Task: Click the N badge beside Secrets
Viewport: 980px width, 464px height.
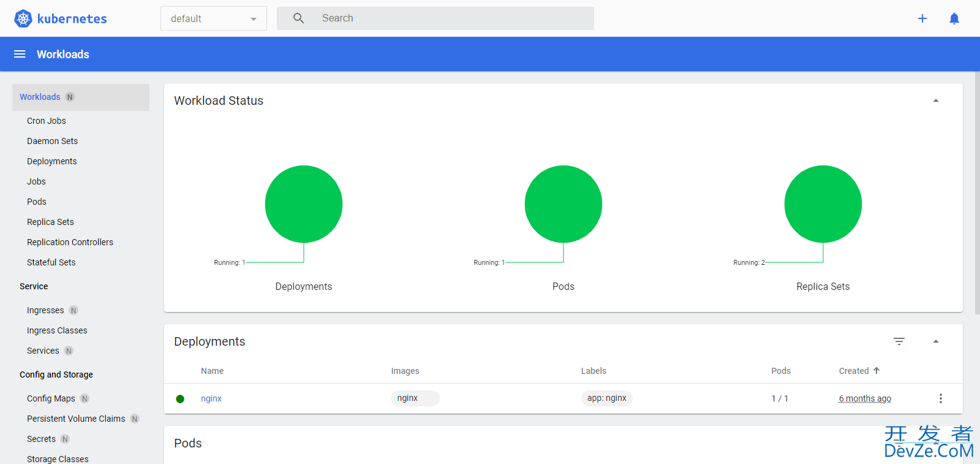Action: (x=65, y=439)
